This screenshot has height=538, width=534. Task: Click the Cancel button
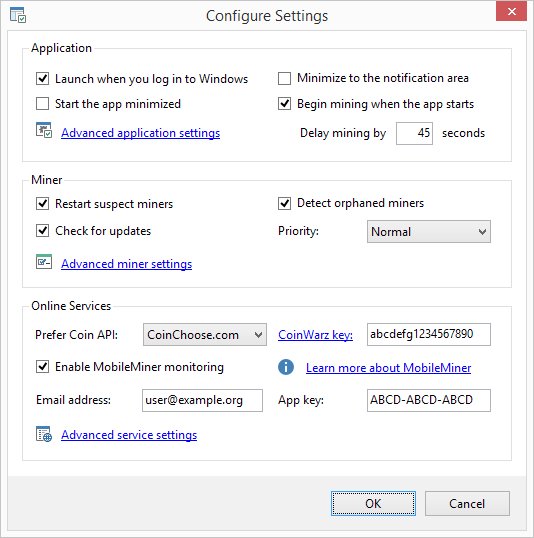coord(467,503)
